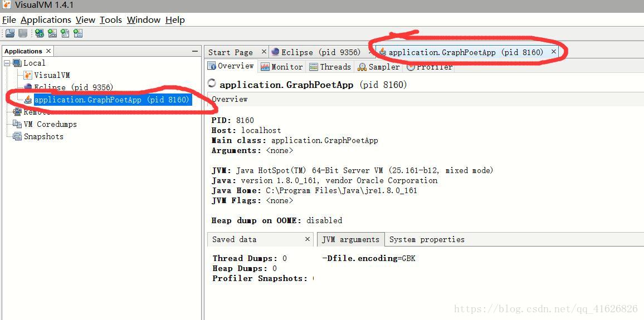Click the Overview section header bar
This screenshot has height=320, width=644.
point(426,99)
